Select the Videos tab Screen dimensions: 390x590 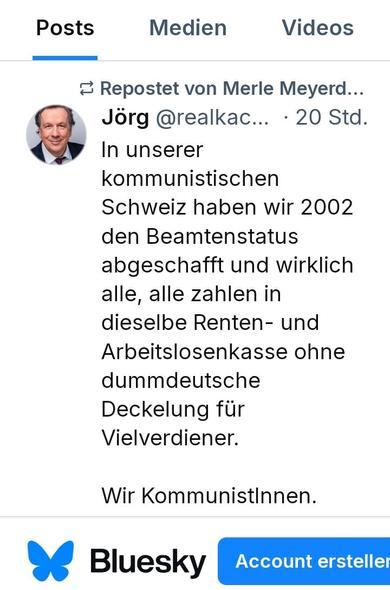coord(318,28)
